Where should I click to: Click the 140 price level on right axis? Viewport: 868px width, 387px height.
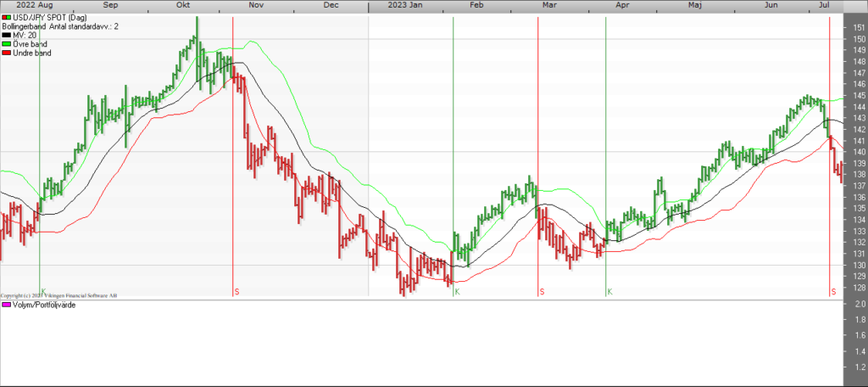(856, 152)
